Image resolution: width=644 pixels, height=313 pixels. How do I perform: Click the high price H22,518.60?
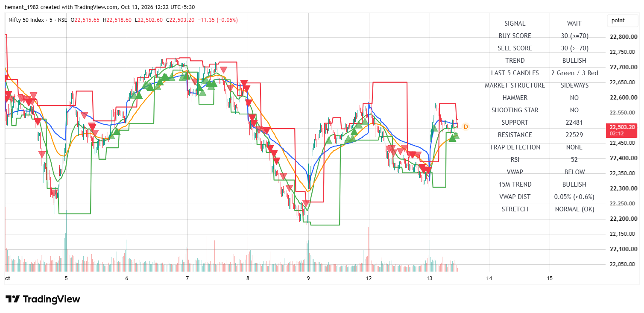(117, 20)
